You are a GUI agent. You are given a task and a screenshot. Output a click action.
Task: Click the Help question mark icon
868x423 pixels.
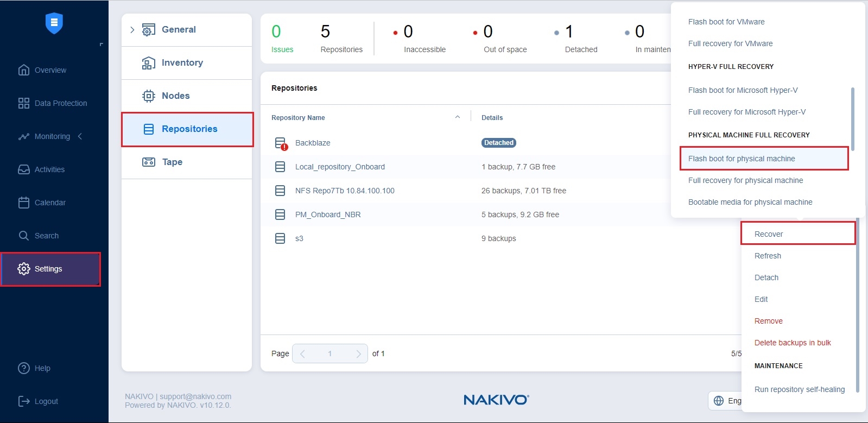pos(23,368)
